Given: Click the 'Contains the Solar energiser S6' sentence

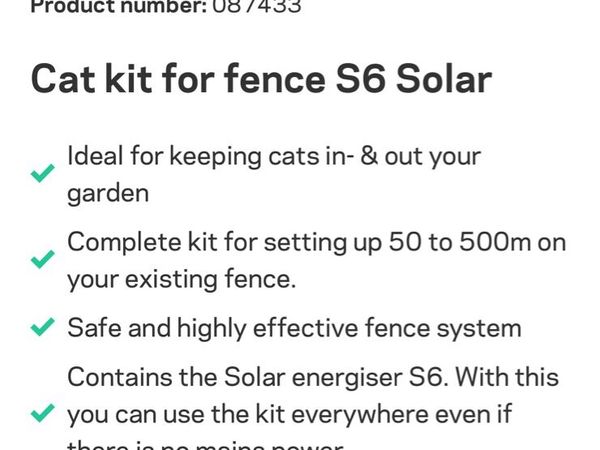Looking at the screenshot, I should [x=257, y=377].
